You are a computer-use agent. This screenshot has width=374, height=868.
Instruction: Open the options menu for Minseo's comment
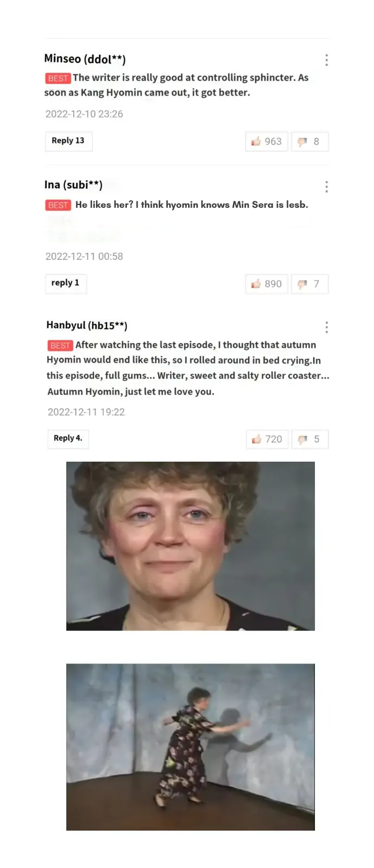[x=326, y=60]
